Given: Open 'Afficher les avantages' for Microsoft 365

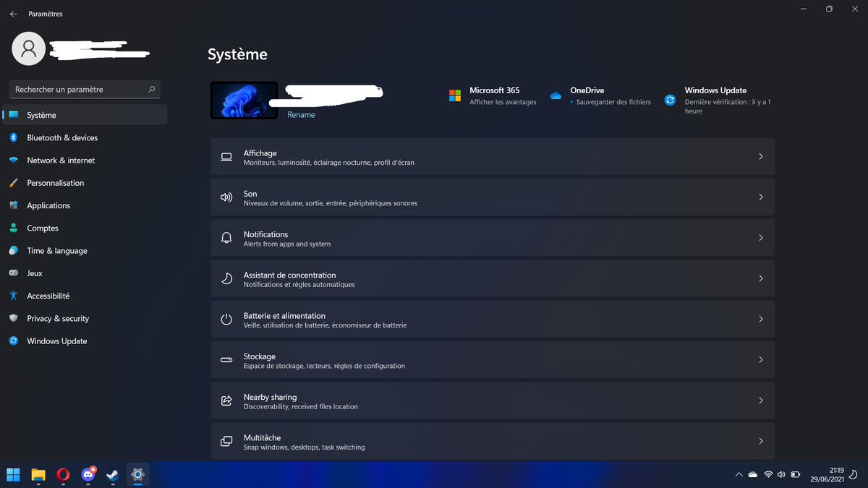Looking at the screenshot, I should [x=503, y=102].
